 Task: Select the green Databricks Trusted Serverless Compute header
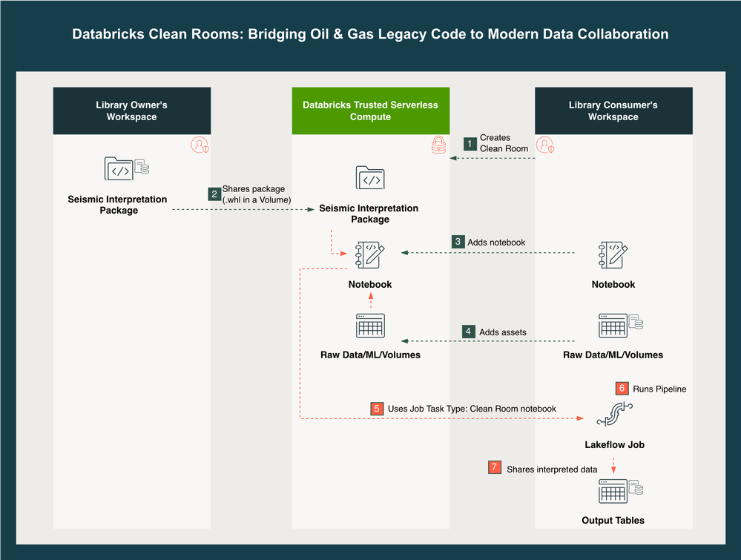(x=370, y=111)
